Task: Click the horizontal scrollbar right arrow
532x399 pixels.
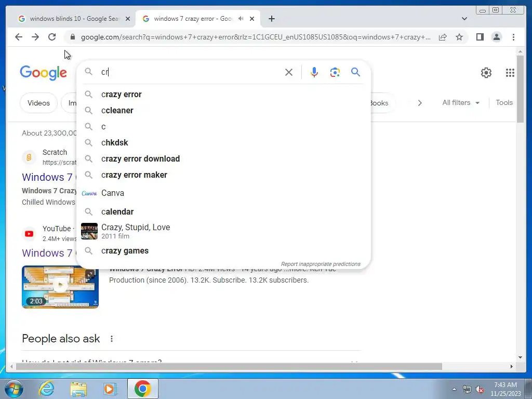Action: point(511,366)
